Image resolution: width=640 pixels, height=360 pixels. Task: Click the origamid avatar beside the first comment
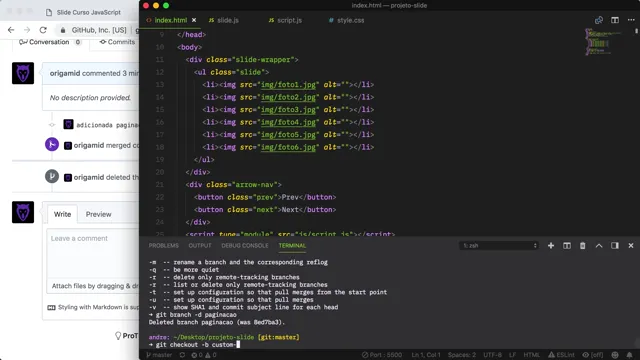(x=23, y=73)
